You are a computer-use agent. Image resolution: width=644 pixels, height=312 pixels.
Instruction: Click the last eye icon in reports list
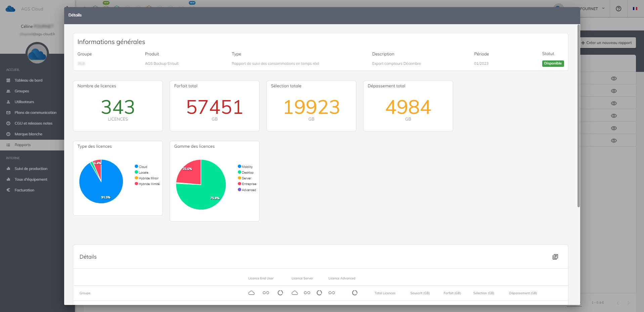pyautogui.click(x=614, y=141)
